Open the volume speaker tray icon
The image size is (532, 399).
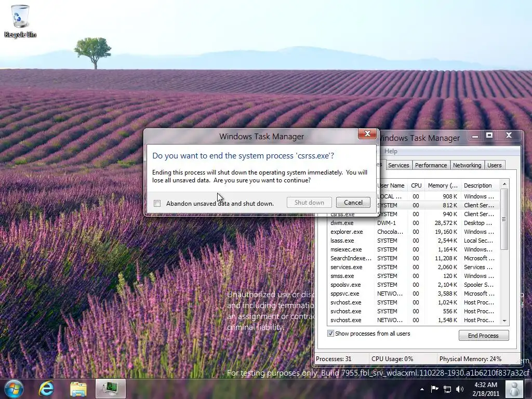pyautogui.click(x=460, y=389)
